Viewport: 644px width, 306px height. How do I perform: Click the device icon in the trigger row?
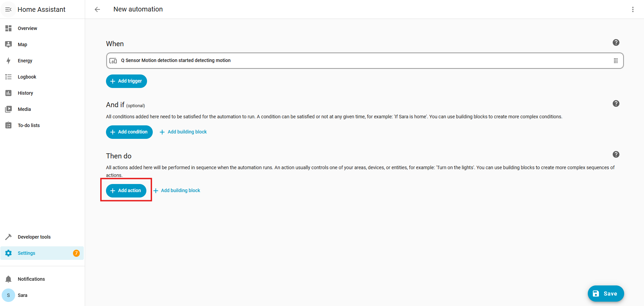(113, 61)
